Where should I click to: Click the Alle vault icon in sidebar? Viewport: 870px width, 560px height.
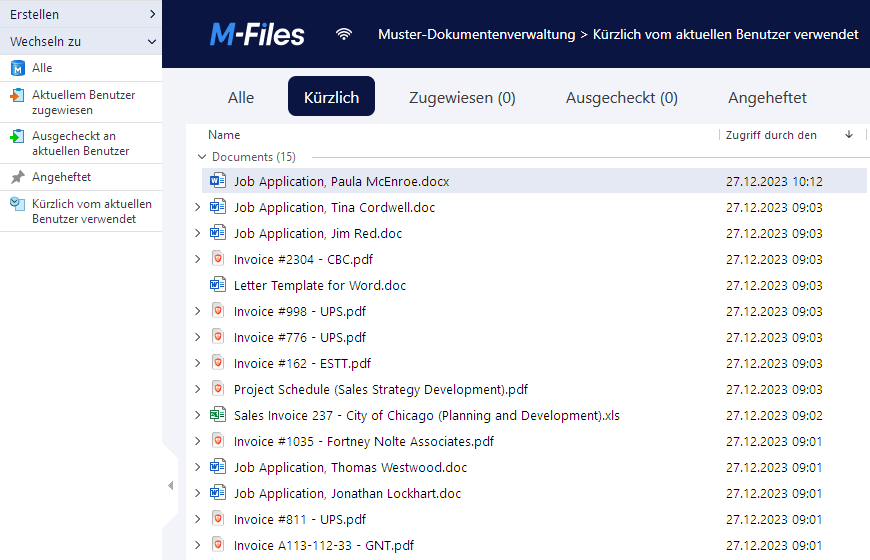click(x=18, y=68)
